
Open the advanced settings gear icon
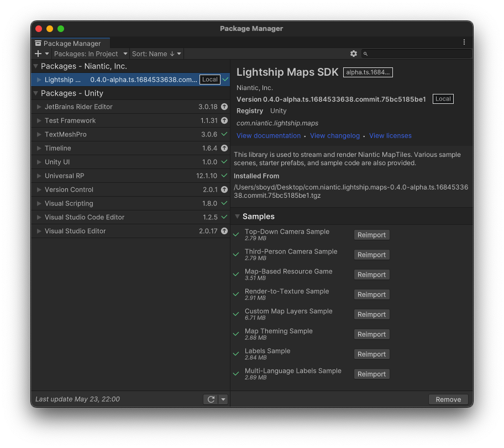pyautogui.click(x=354, y=54)
